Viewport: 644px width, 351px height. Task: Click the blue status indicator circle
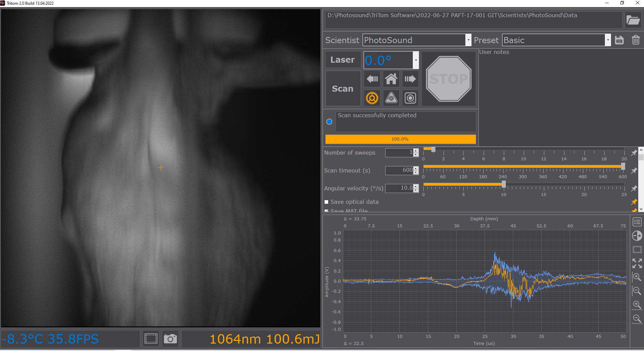click(x=329, y=122)
